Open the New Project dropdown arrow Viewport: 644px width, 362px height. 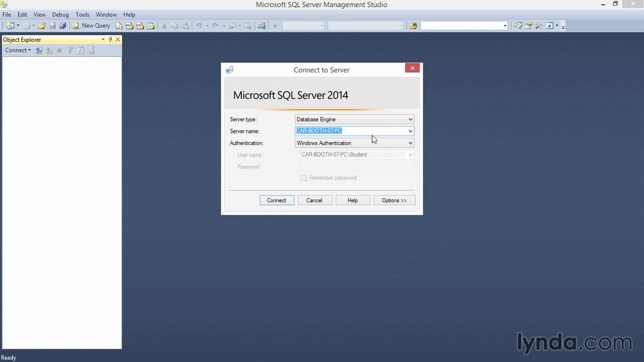(18, 25)
